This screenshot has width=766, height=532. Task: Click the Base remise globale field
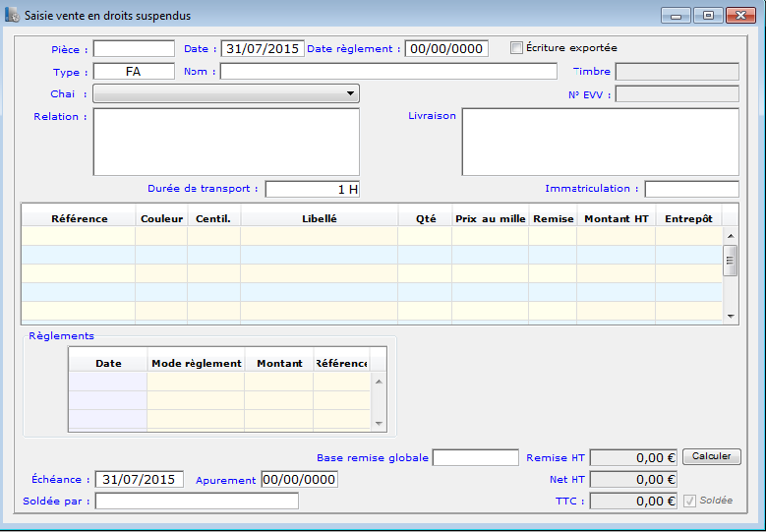point(475,457)
